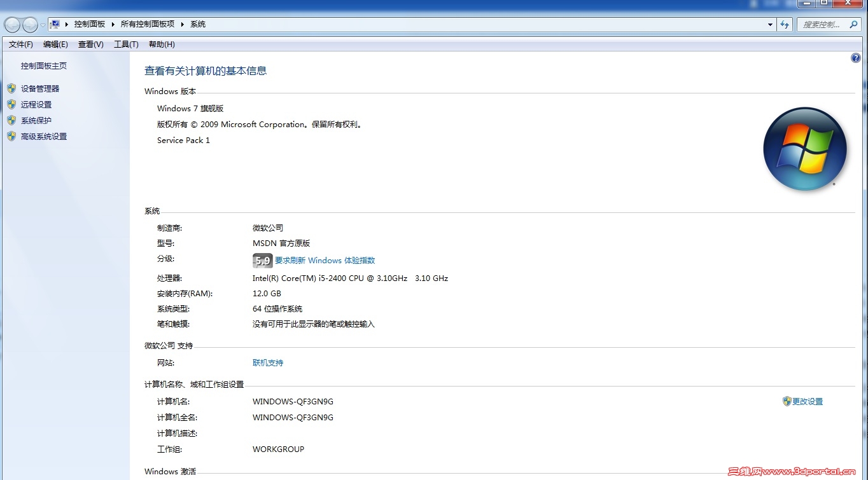Screen dimensions: 868x480
Task: Open the 帮助(H) menu
Action: click(162, 45)
